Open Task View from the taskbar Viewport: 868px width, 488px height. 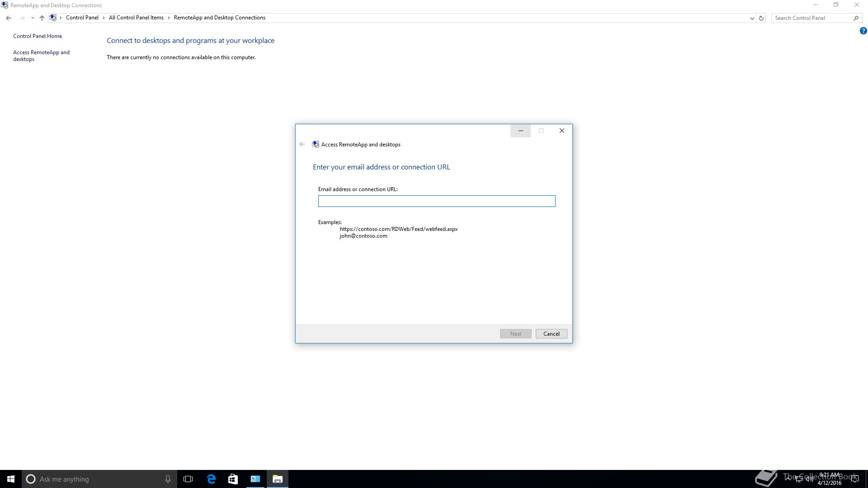188,479
